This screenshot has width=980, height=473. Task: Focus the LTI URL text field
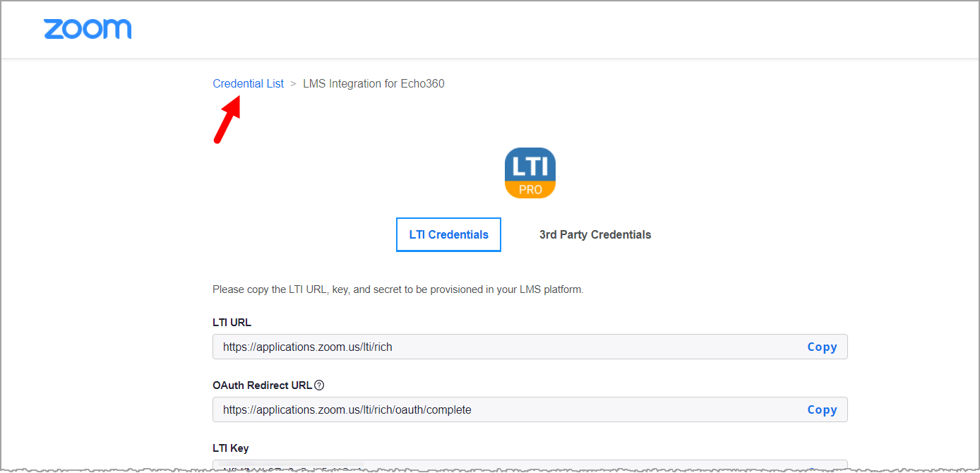click(x=494, y=347)
